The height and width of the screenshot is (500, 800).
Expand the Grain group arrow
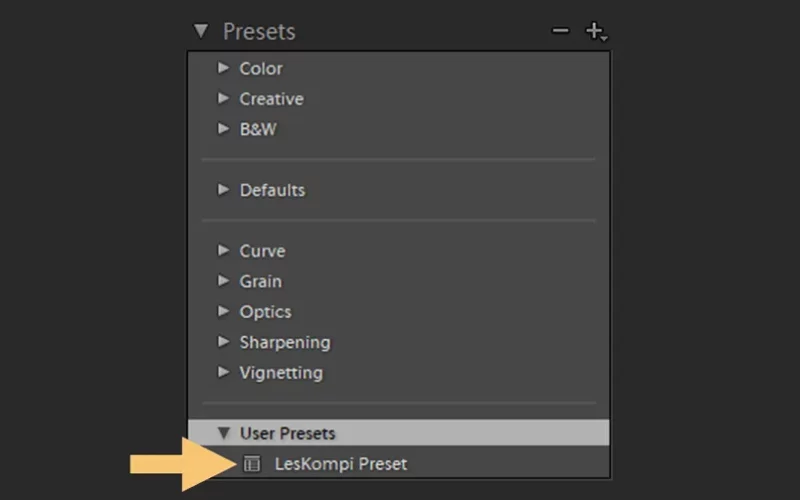(x=223, y=281)
